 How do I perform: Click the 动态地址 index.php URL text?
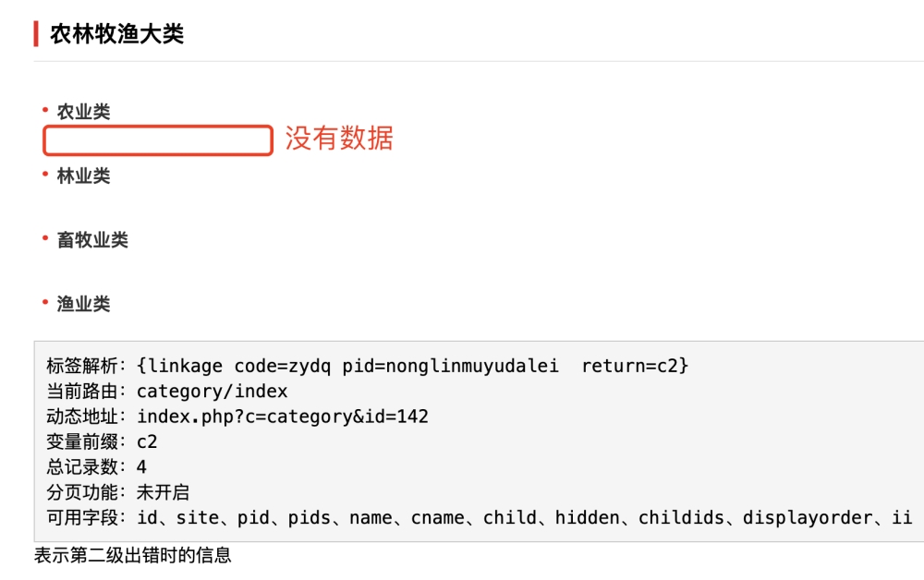283,417
